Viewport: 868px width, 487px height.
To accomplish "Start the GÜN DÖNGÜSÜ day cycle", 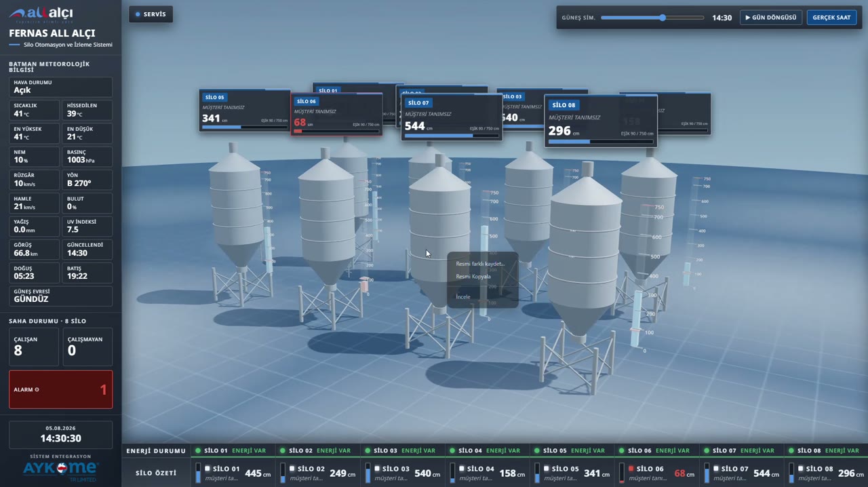I will [x=771, y=18].
